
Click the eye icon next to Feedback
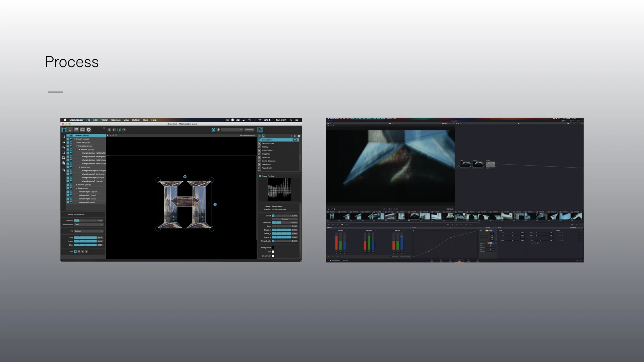pos(218,130)
